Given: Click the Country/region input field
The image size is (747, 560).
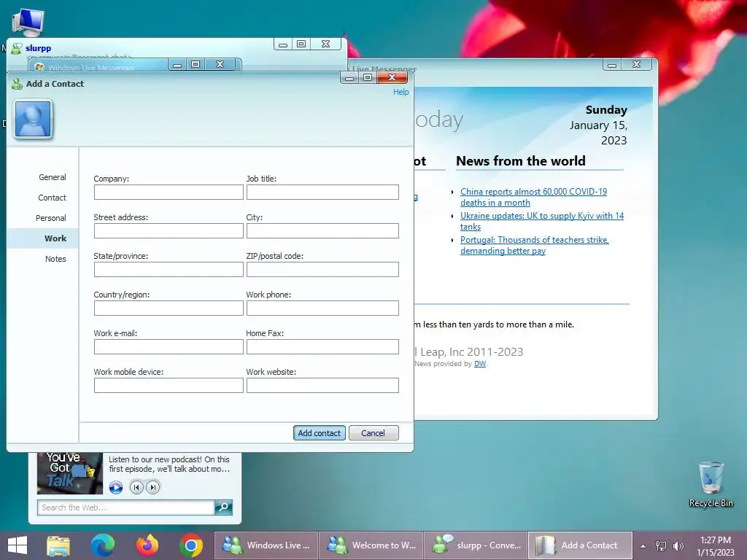Looking at the screenshot, I should pyautogui.click(x=169, y=308).
